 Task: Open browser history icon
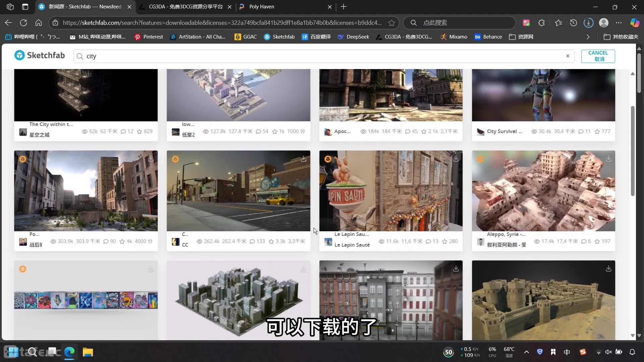pyautogui.click(x=574, y=23)
